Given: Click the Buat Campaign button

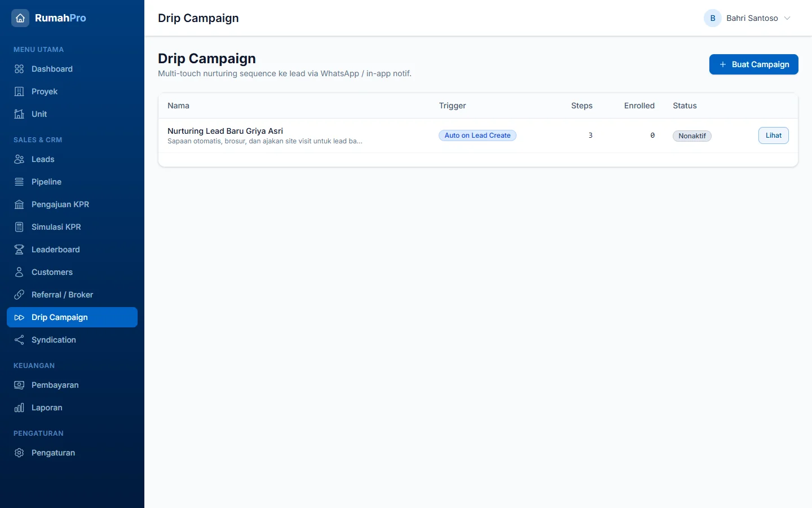Looking at the screenshot, I should 754,64.
